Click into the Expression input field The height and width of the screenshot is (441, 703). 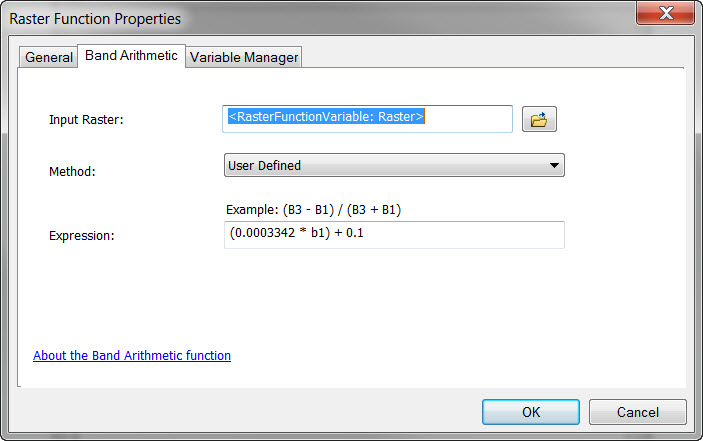pos(394,234)
